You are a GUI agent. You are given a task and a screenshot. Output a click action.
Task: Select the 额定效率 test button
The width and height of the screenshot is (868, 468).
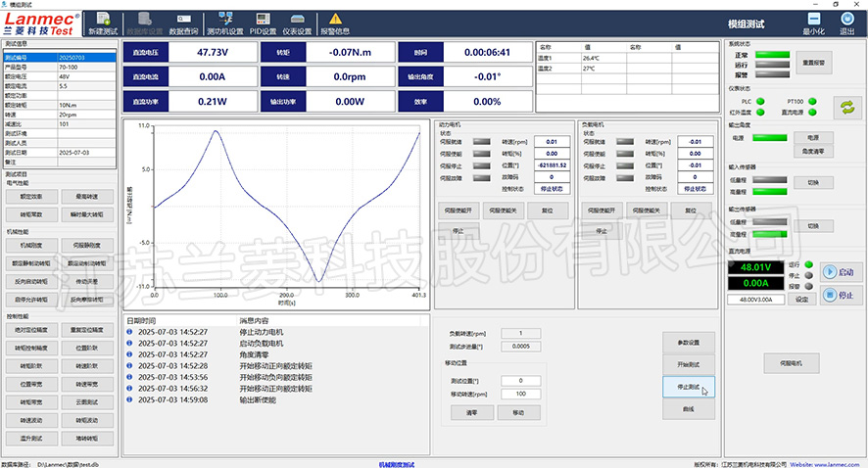click(31, 197)
